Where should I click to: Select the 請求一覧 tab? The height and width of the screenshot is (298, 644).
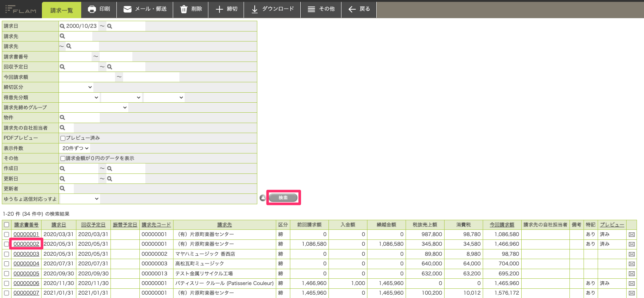(x=62, y=10)
